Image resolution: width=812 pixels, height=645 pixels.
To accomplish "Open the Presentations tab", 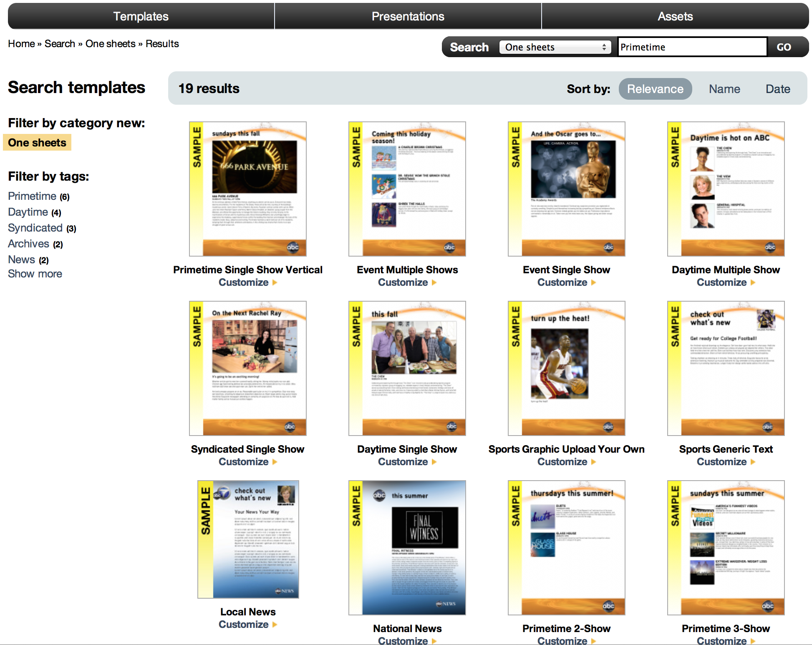I will (408, 16).
